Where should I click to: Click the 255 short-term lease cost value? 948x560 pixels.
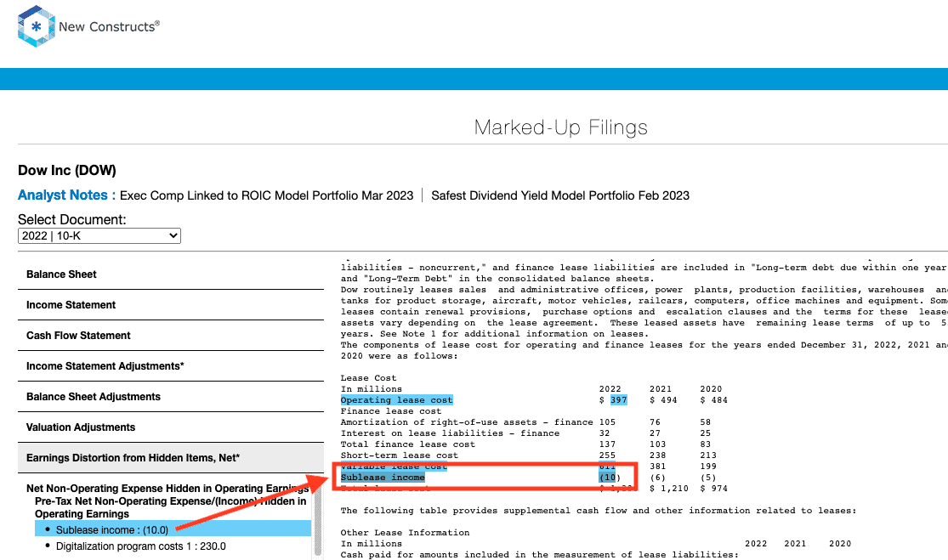point(607,455)
